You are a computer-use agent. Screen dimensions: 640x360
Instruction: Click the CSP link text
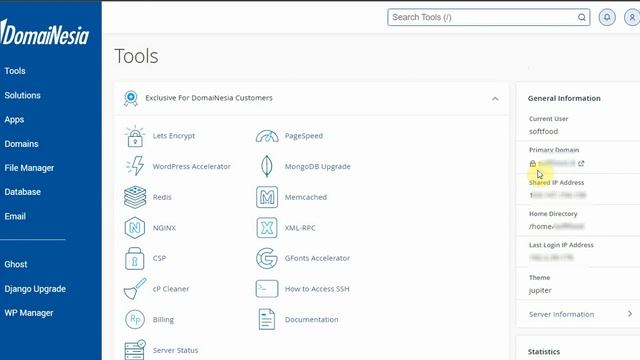[159, 258]
